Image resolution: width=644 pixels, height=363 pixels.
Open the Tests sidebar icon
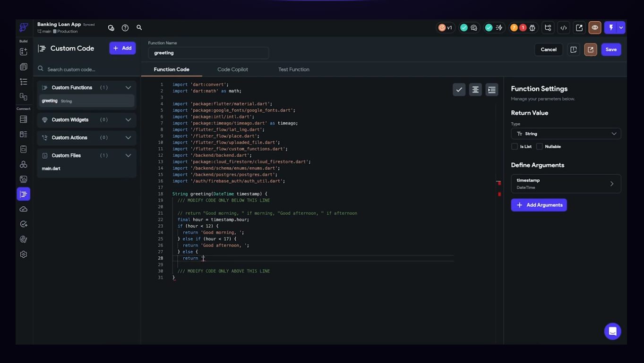click(24, 224)
